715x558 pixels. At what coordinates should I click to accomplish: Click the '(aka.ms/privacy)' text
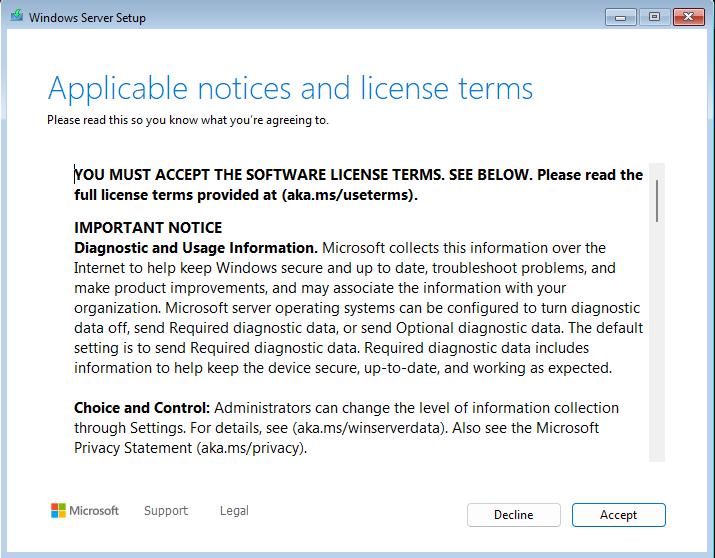tap(252, 448)
